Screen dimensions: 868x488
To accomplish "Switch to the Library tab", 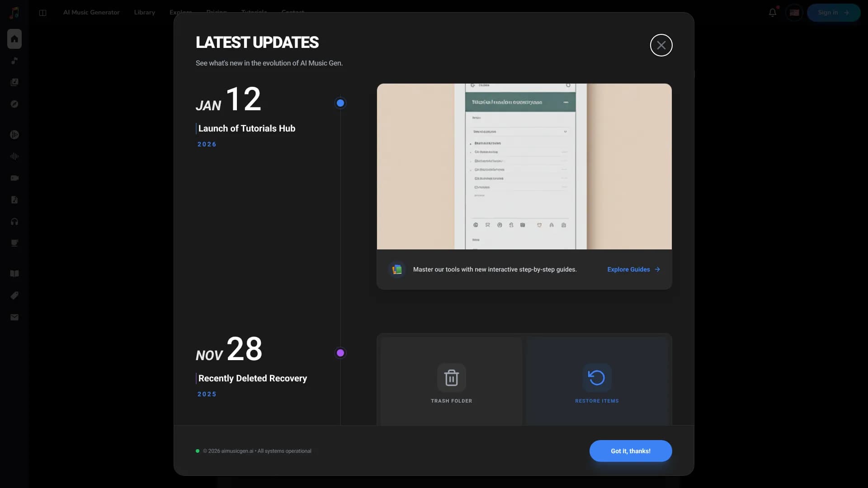I will pyautogui.click(x=144, y=12).
